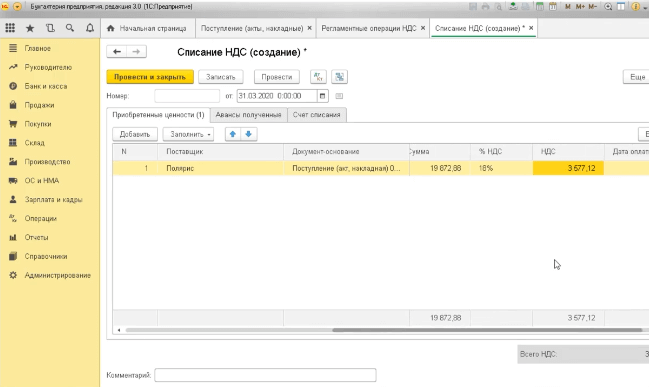Open calculator icon in title bar
The height and width of the screenshot is (387, 649).
(x=540, y=7)
